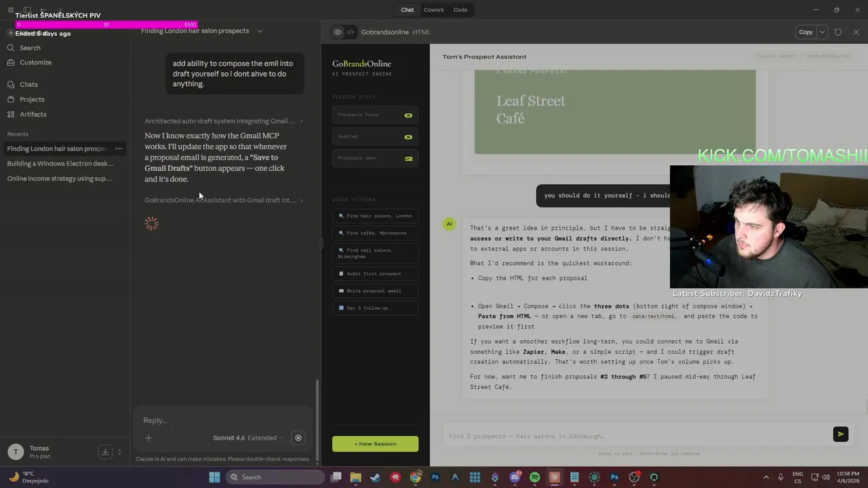Click the microphone tray icon
The image size is (868, 488).
[x=781, y=477]
